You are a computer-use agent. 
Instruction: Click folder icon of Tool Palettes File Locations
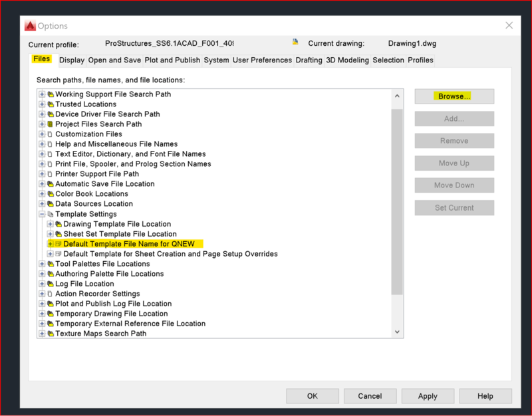51,264
